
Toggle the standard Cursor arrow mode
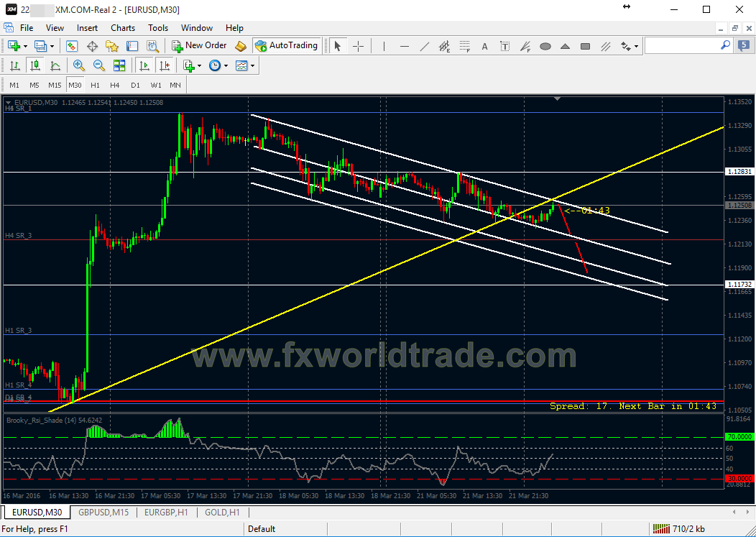click(338, 46)
